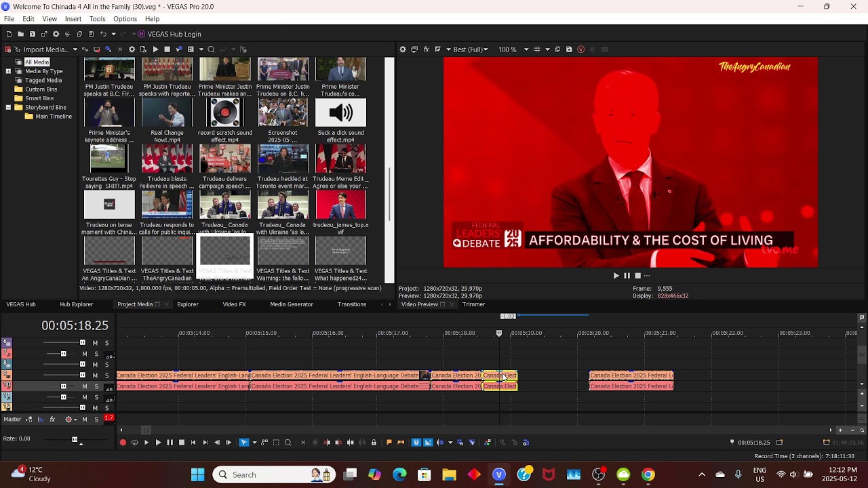Open the Insert menu
The image size is (868, 488).
click(x=73, y=19)
